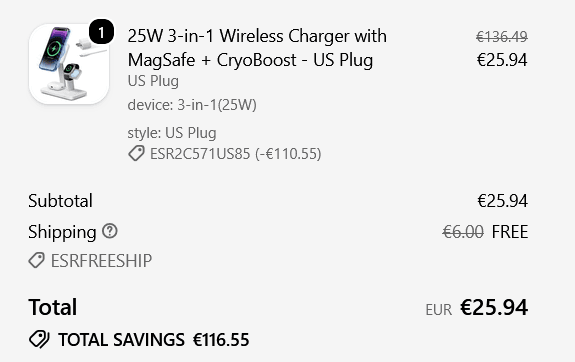The width and height of the screenshot is (575, 362).
Task: Click the TOTAL SAVINGS €116.55 text
Action: [154, 340]
